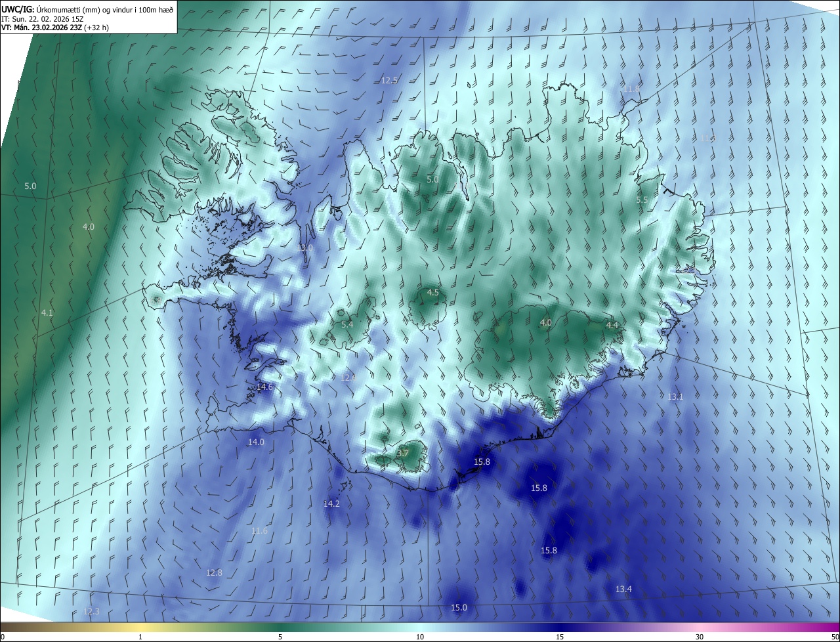This screenshot has width=840, height=642.
Task: Click the 12.6 value label
Action: click(348, 377)
